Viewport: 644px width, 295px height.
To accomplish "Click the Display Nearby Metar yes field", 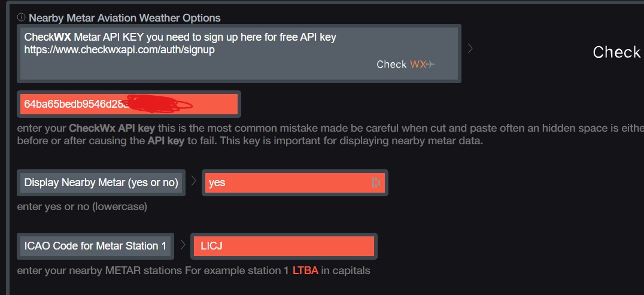I will 295,183.
